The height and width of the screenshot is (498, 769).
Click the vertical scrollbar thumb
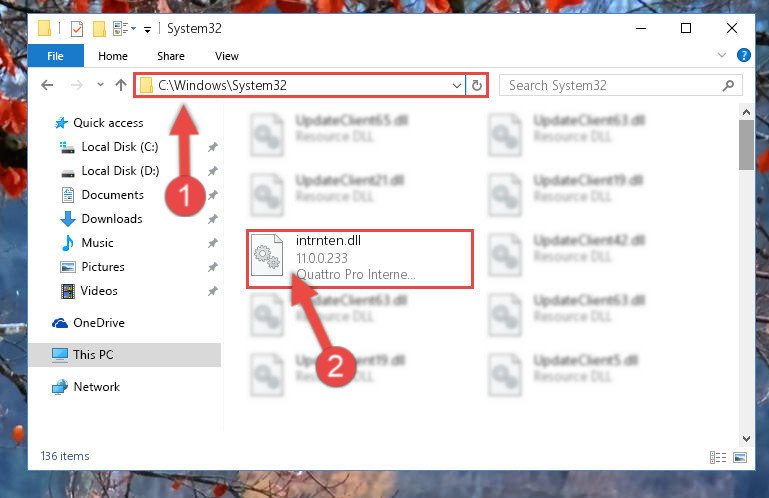746,145
